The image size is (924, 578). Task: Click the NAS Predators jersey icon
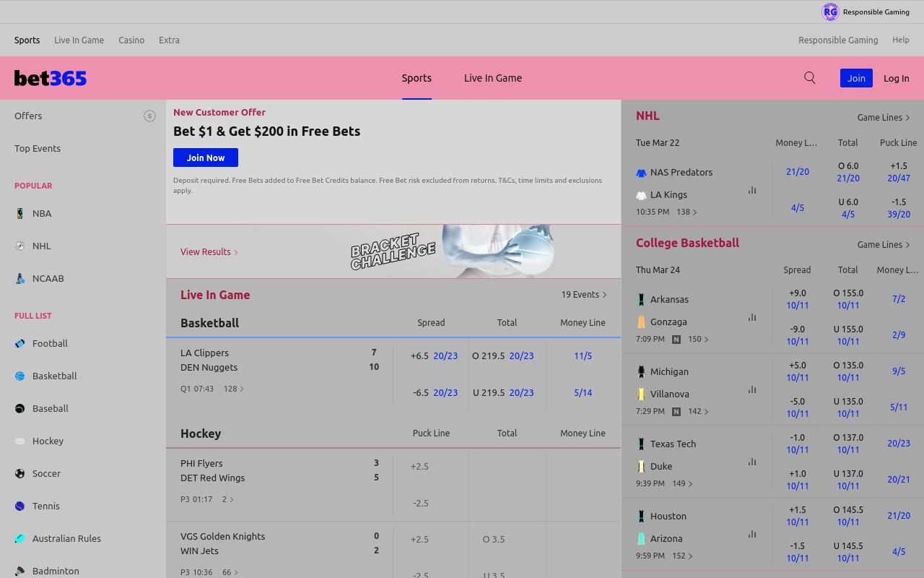tap(641, 173)
